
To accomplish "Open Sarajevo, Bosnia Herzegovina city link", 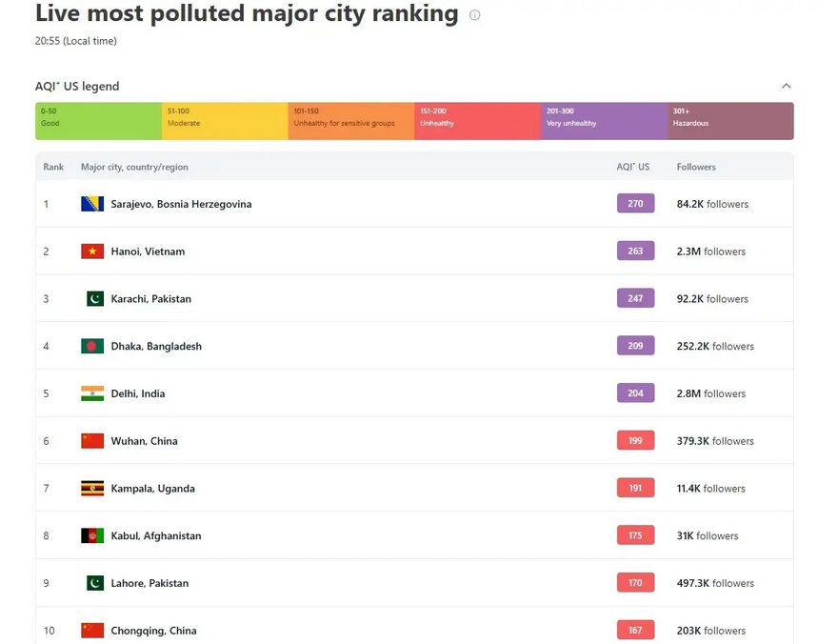I will [181, 204].
